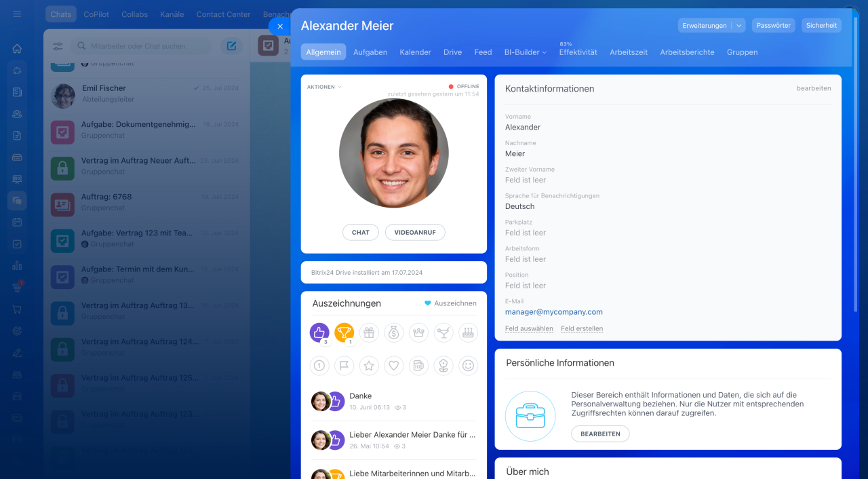Click the smiley face award icon
The width and height of the screenshot is (868, 479).
[x=468, y=366]
